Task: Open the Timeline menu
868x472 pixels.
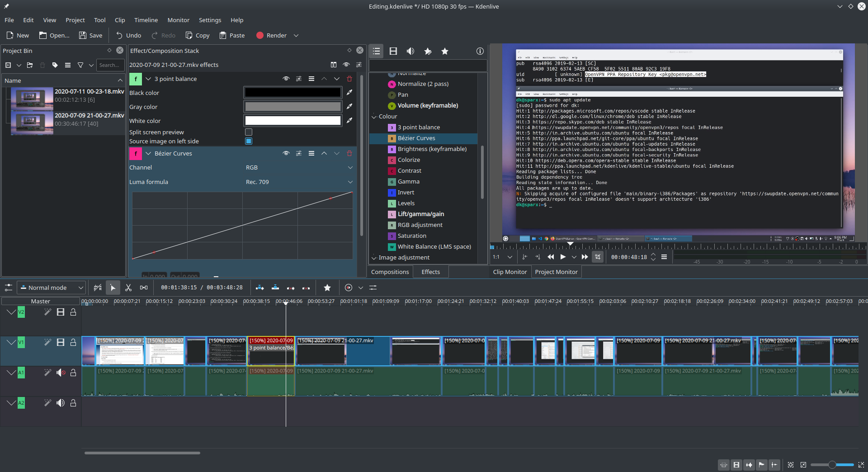Action: coord(146,20)
